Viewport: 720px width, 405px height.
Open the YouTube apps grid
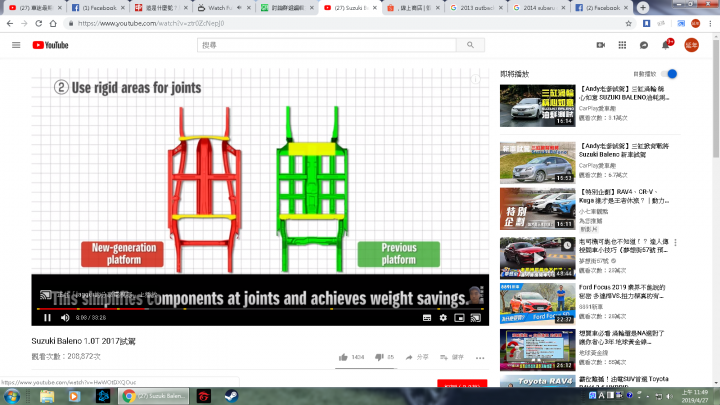[x=622, y=45]
